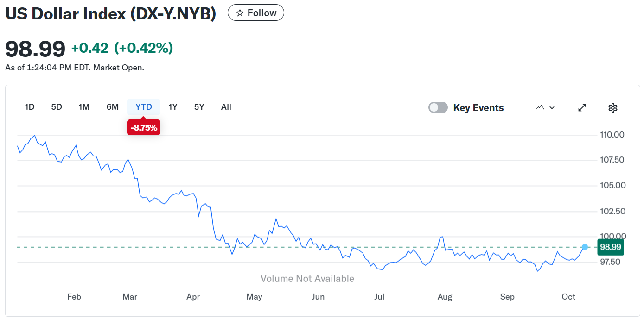Screen dimensions: 644x319
Task: Show the 1M chart range
Action: 84,107
